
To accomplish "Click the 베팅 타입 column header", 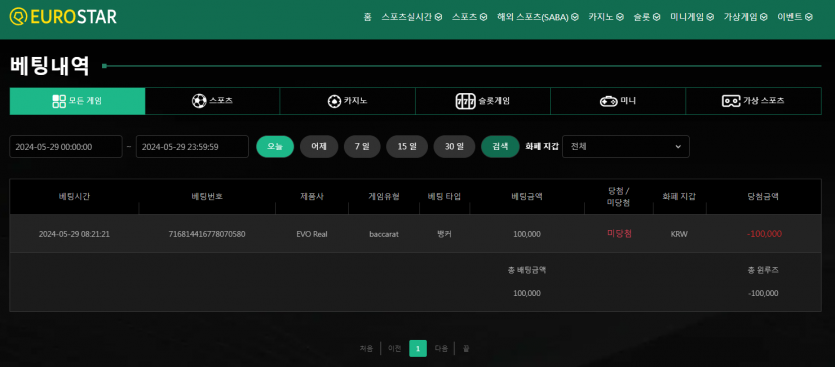I will tap(444, 196).
